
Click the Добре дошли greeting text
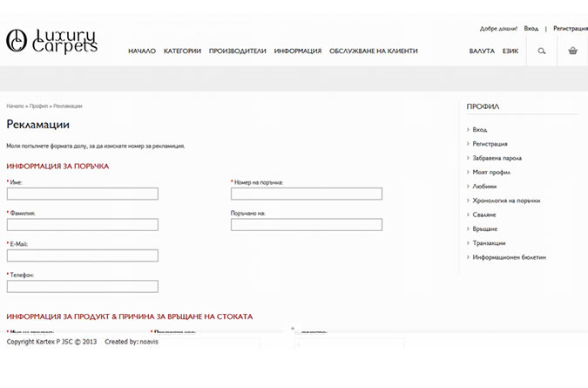pyautogui.click(x=498, y=29)
